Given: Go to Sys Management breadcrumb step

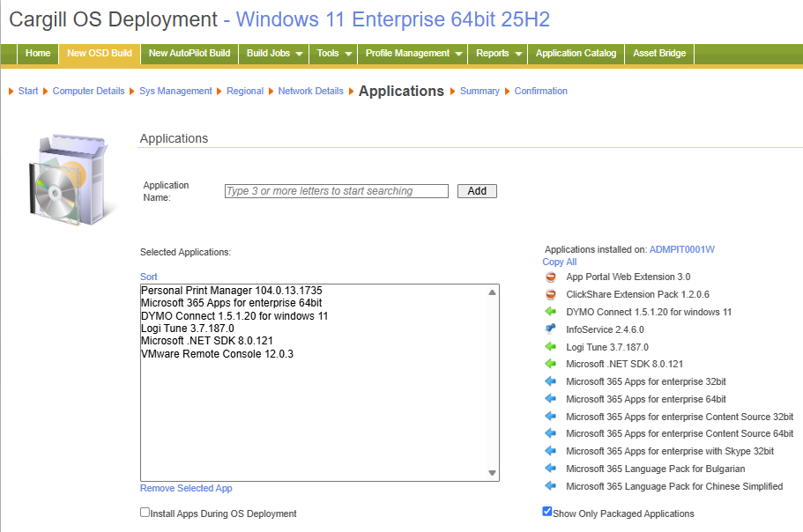Looking at the screenshot, I should pos(175,91).
